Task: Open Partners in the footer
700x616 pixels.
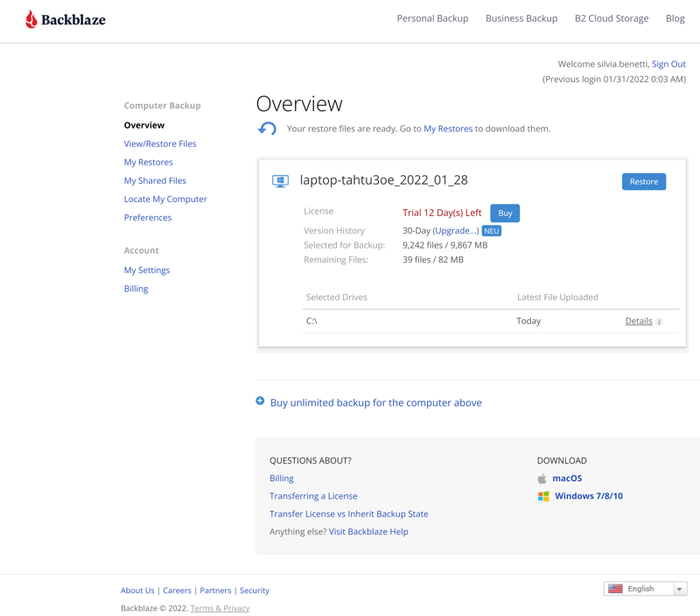Action: point(215,591)
